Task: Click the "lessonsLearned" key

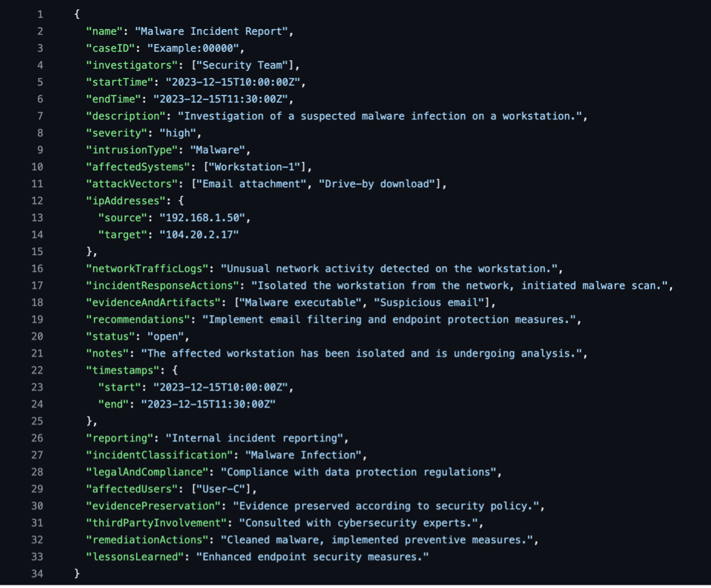Action: click(x=134, y=556)
